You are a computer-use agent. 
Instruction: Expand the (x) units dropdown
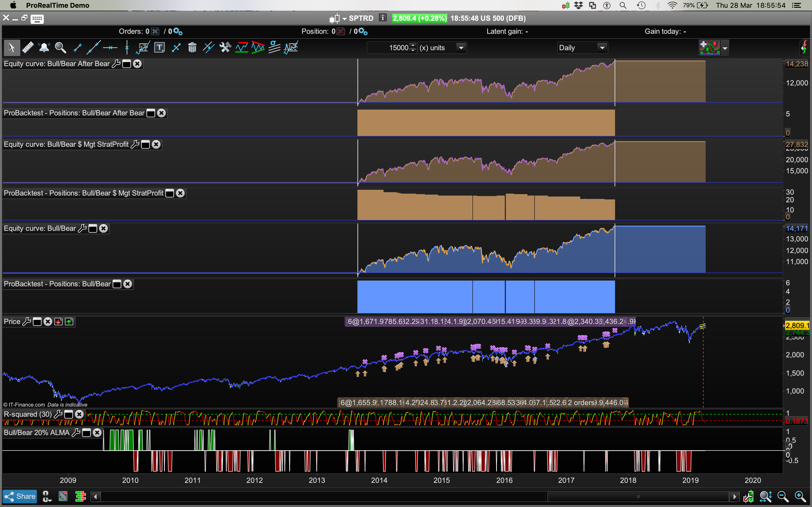click(x=461, y=48)
